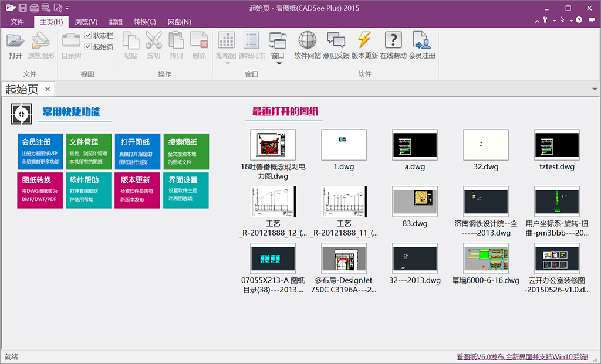Click the 搜索图纸 green tile
Image resolution: width=601 pixels, height=364 pixels.
click(x=185, y=152)
